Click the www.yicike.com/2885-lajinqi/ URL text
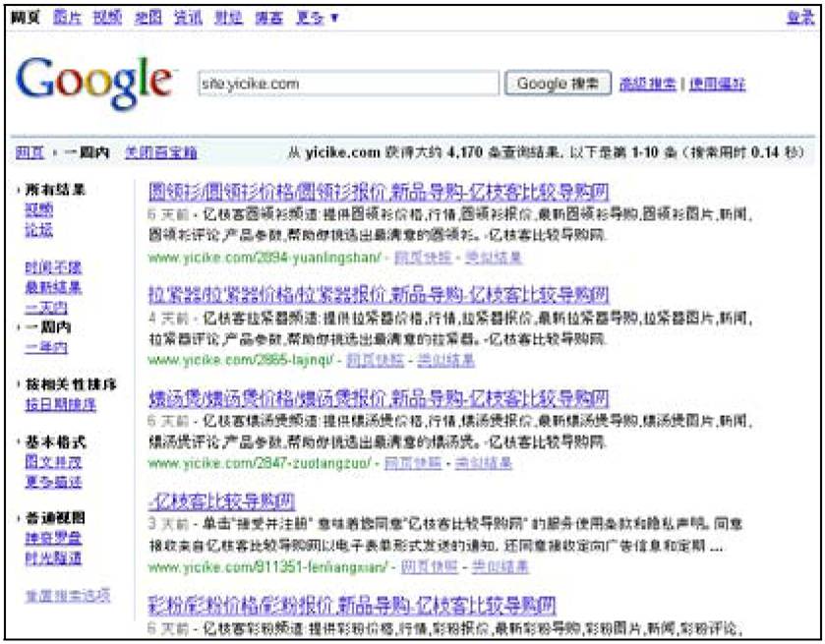This screenshot has width=825, height=644. 241,361
